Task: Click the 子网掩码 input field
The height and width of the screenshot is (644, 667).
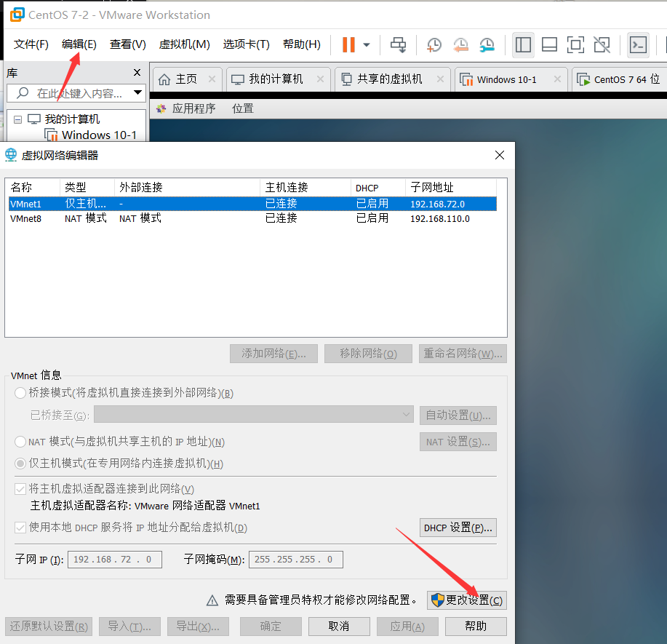Action: click(x=295, y=560)
